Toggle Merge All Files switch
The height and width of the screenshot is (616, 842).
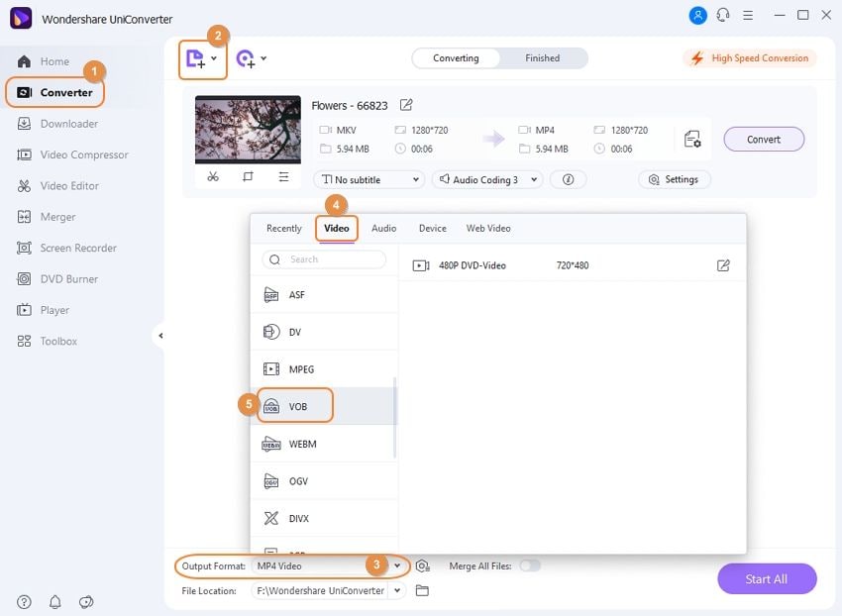click(x=530, y=565)
